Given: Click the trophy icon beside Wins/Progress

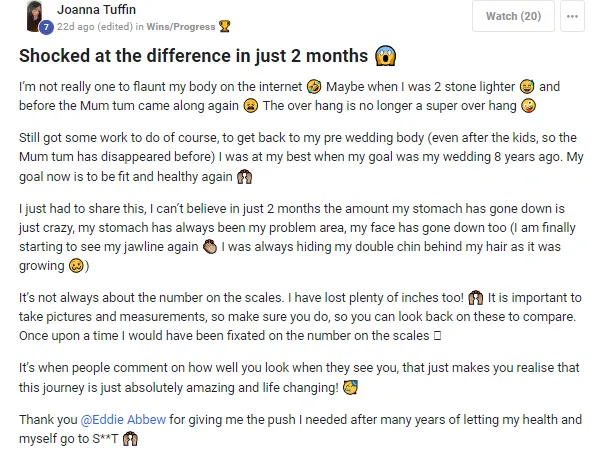Looking at the screenshot, I should (x=225, y=26).
